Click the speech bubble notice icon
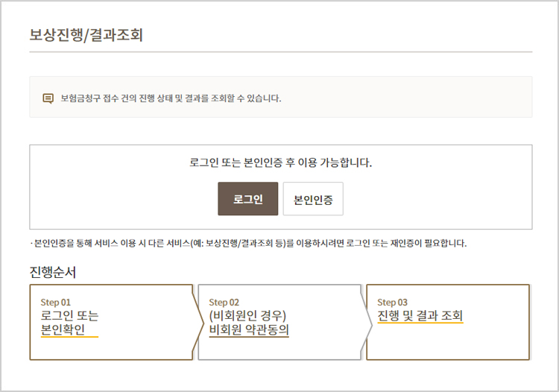559x392 pixels. 48,98
